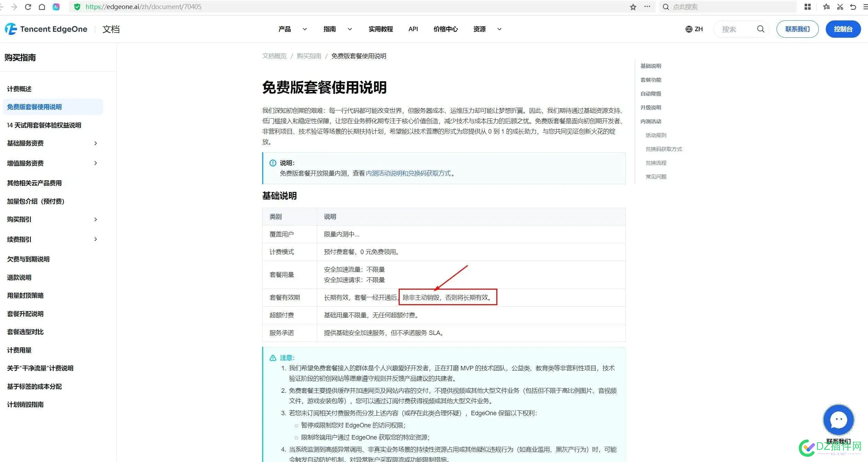This screenshot has height=462, width=868.
Task: Click the browser reload icon
Action: point(28,7)
